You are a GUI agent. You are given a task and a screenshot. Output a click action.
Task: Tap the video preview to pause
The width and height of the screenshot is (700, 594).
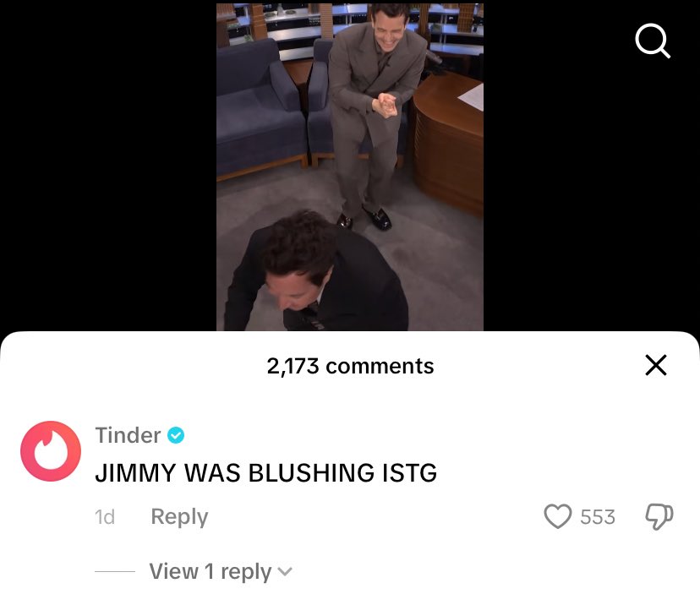(350, 167)
